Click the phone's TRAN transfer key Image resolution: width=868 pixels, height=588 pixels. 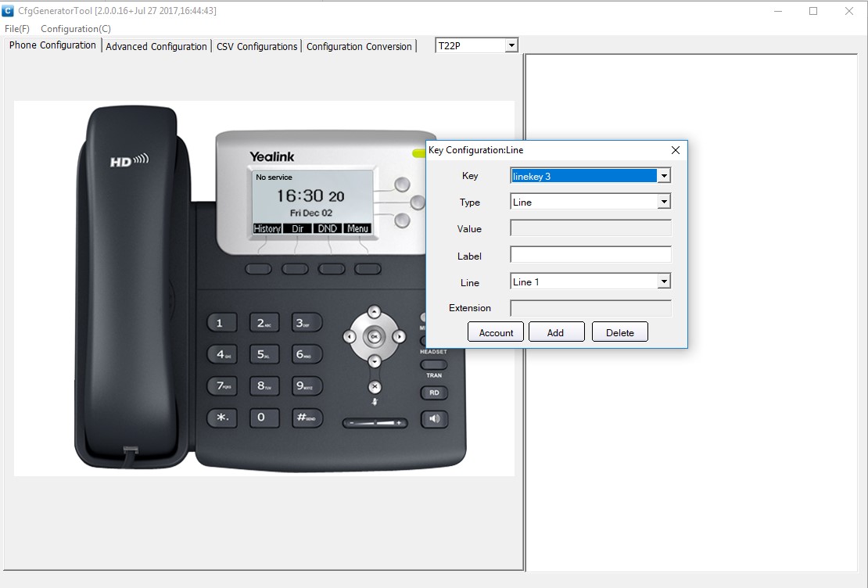[433, 365]
